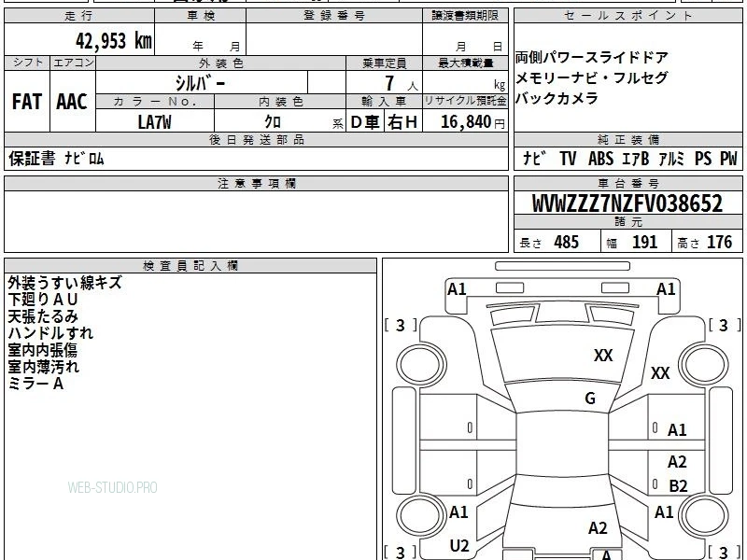Click the PW equipment item
The image size is (747, 560).
(x=728, y=159)
